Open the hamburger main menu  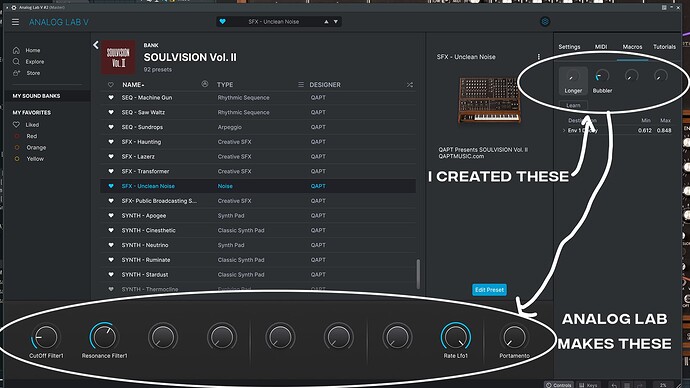click(15, 22)
